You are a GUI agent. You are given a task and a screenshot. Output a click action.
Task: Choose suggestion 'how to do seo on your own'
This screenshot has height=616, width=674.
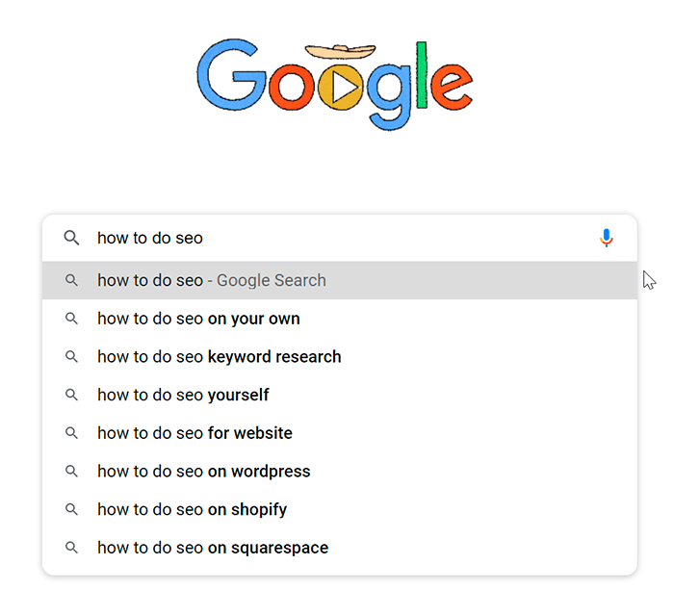tap(340, 319)
